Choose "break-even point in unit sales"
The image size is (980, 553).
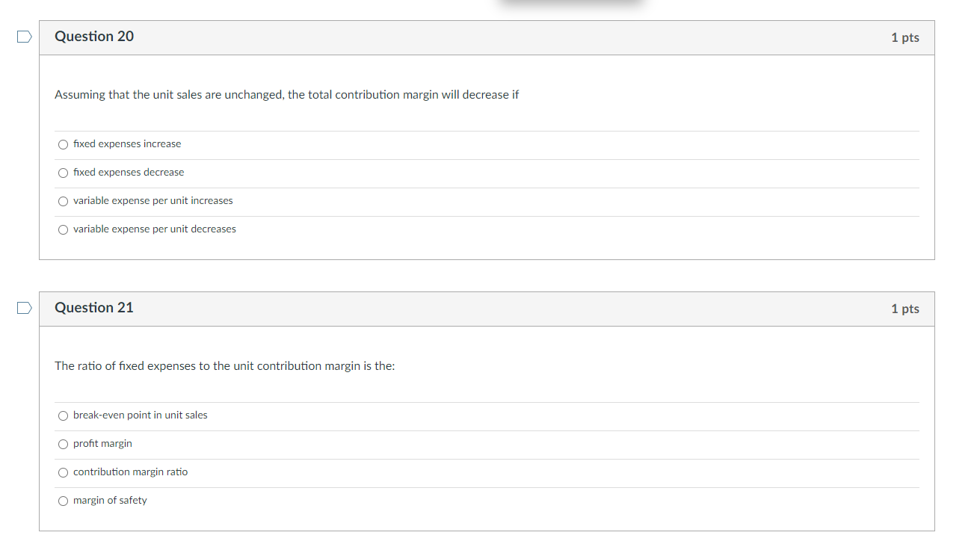click(63, 415)
